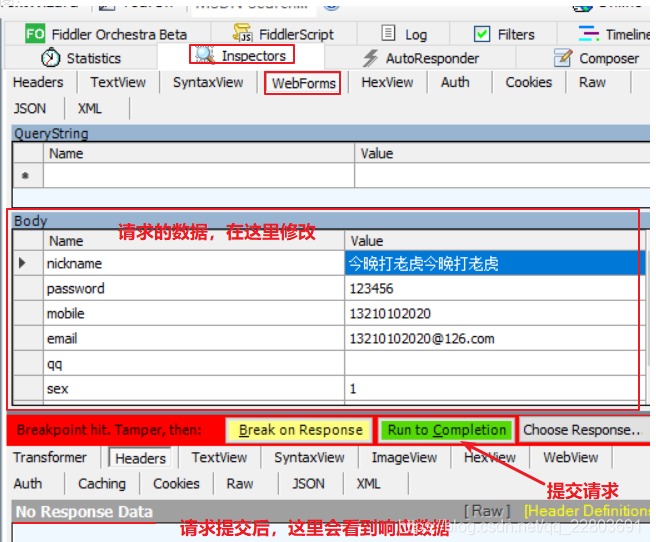Image resolution: width=656 pixels, height=542 pixels.
Task: Select request JSON inspector tab
Action: pos(30,108)
